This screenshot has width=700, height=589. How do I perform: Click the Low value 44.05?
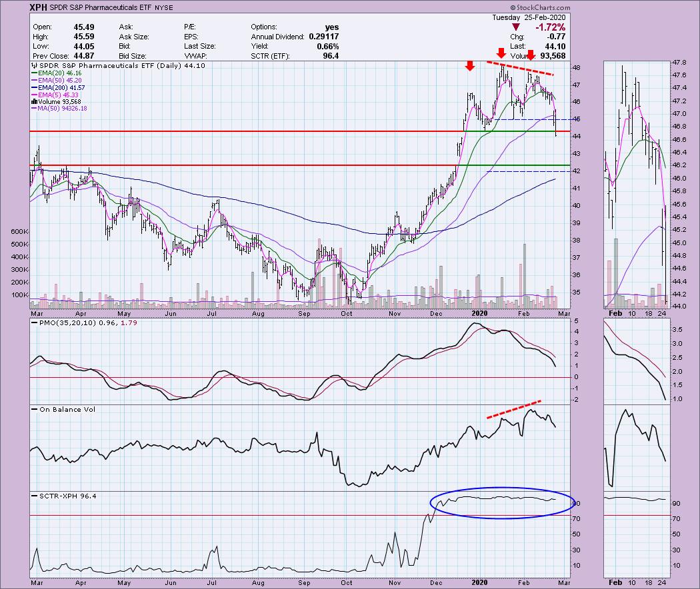pos(84,47)
